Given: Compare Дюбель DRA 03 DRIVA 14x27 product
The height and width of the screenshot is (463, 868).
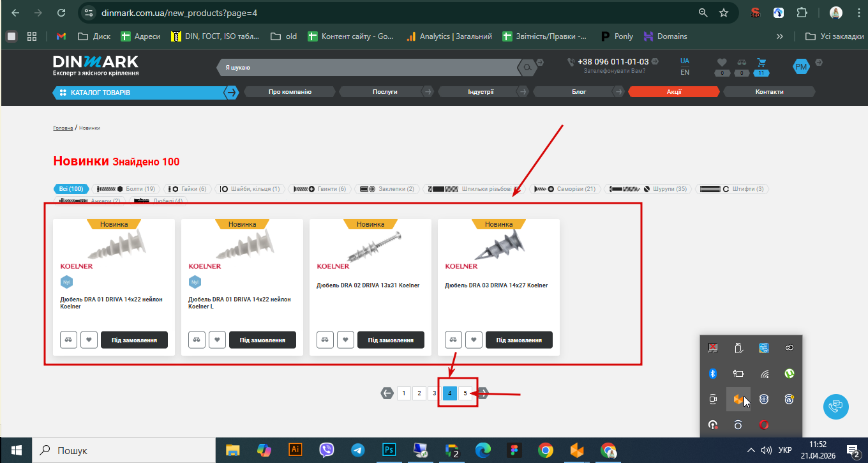Looking at the screenshot, I should [x=454, y=340].
